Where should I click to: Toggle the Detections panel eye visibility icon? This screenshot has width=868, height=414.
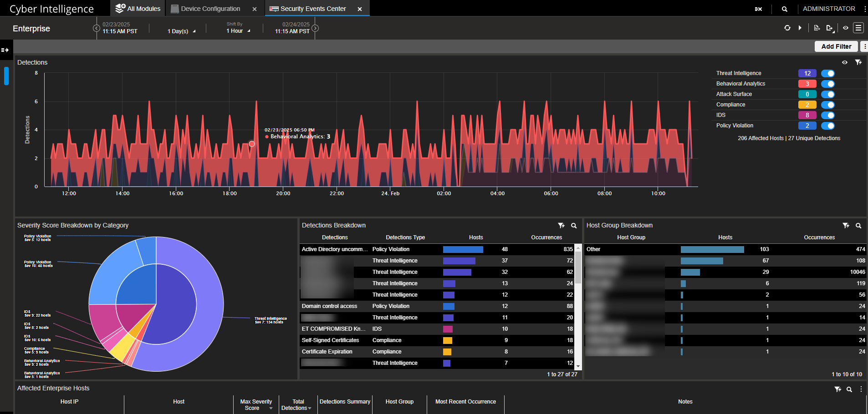tap(845, 62)
